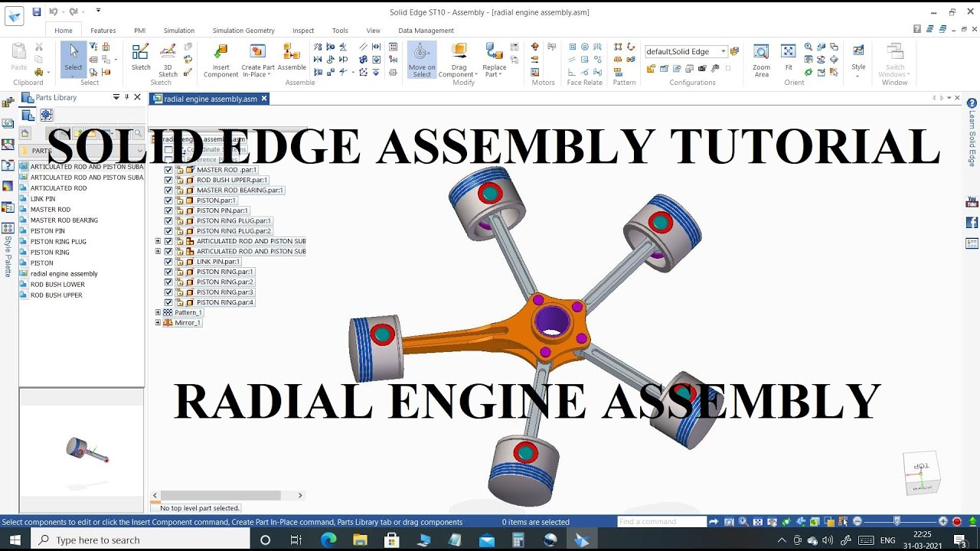Pick the Drag Component tool

tap(459, 60)
